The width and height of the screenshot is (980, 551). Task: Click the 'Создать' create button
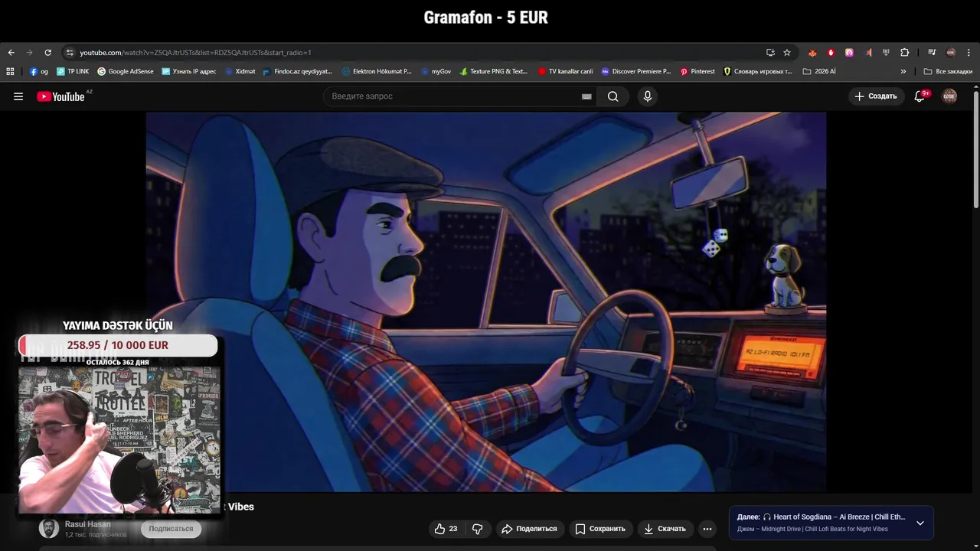point(876,96)
